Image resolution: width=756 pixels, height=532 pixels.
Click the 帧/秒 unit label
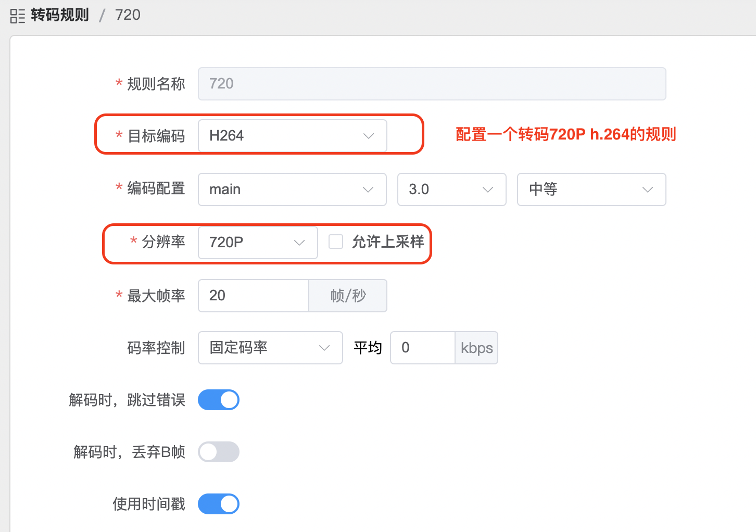[x=348, y=296]
